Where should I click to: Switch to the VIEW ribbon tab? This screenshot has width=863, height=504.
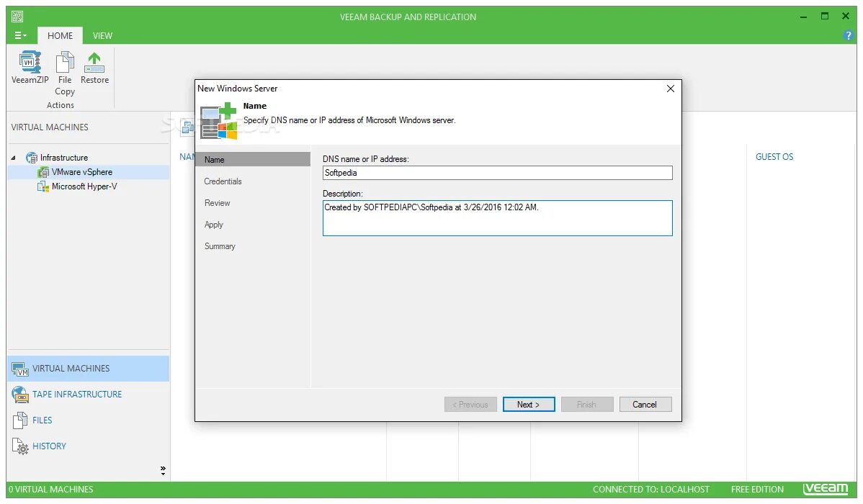coord(102,36)
